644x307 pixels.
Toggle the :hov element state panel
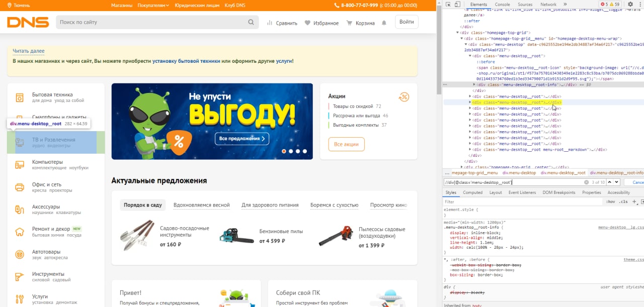click(611, 201)
